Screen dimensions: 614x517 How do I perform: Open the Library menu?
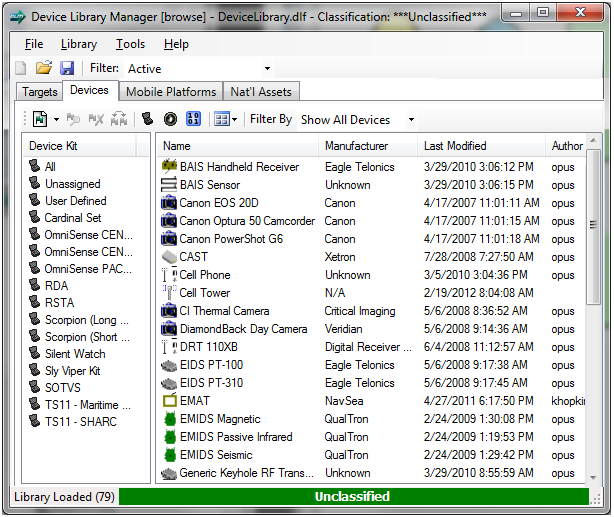coord(79,44)
